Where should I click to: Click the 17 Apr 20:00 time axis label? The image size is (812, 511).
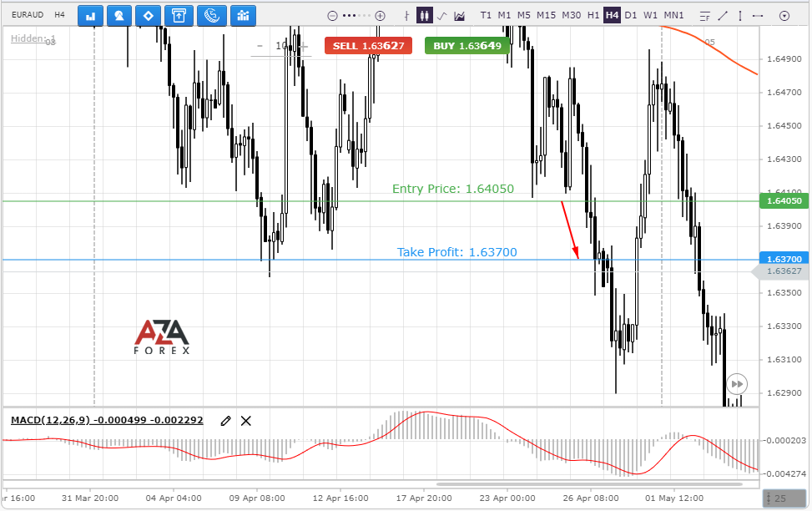click(424, 498)
